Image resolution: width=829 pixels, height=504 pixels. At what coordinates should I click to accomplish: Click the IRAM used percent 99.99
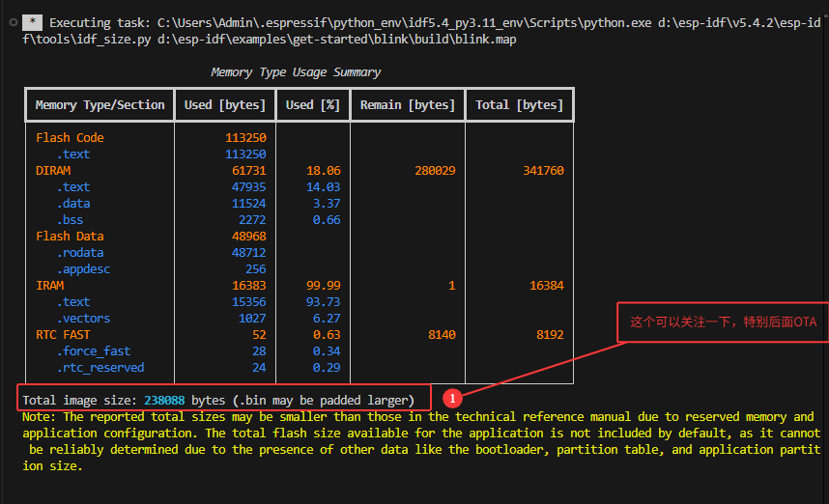click(x=324, y=285)
